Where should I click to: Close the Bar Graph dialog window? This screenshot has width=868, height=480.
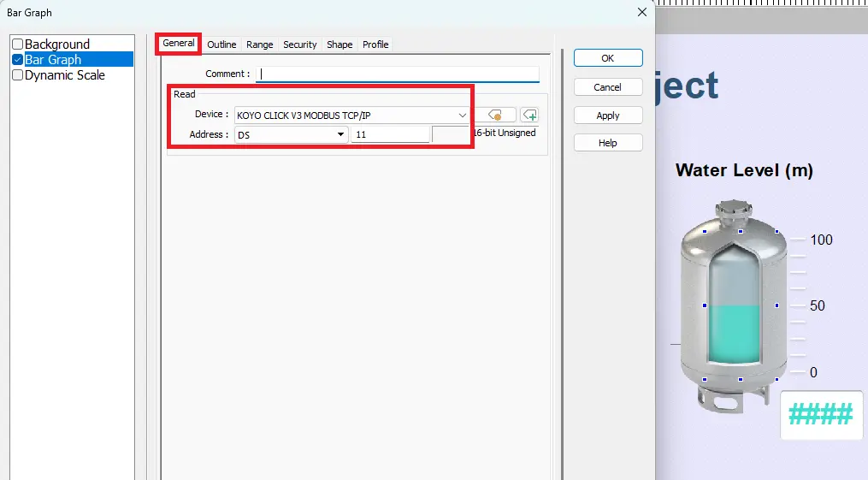[641, 12]
